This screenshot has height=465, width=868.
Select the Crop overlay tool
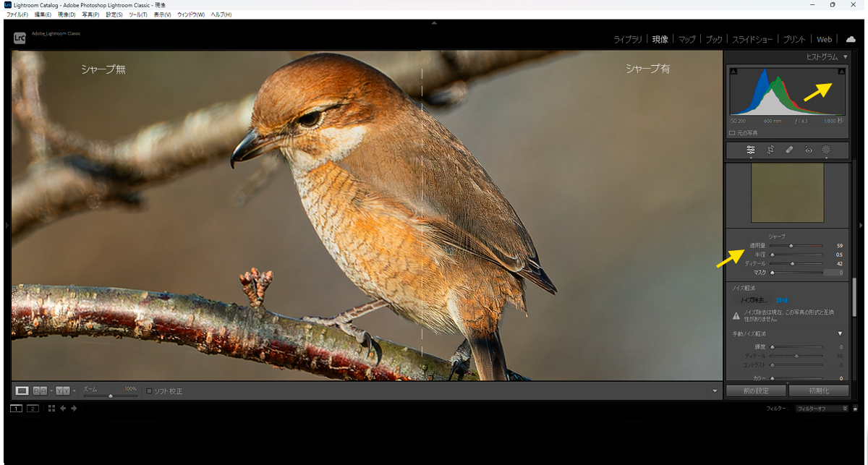(771, 150)
